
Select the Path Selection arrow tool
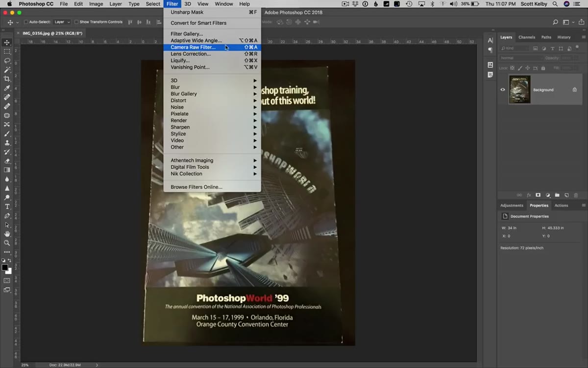point(7,225)
